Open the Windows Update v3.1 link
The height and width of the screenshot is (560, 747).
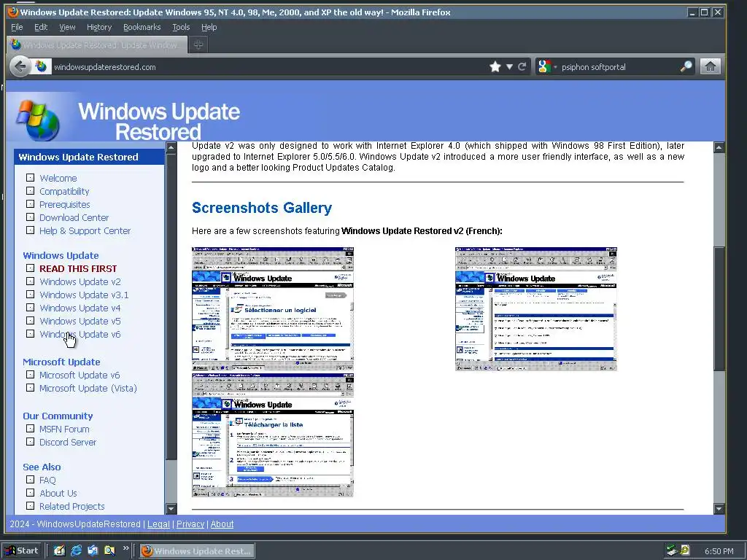84,295
